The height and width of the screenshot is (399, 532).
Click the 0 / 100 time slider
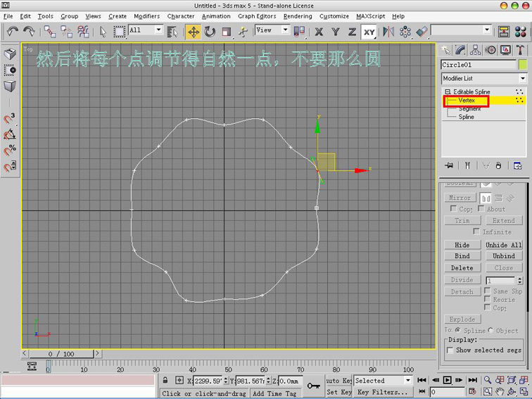(x=61, y=354)
